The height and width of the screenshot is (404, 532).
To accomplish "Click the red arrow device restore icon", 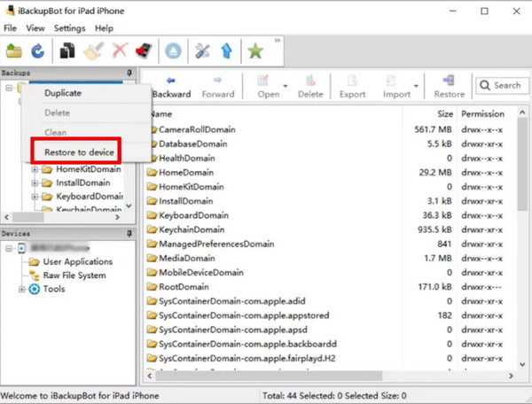I will pos(144,51).
